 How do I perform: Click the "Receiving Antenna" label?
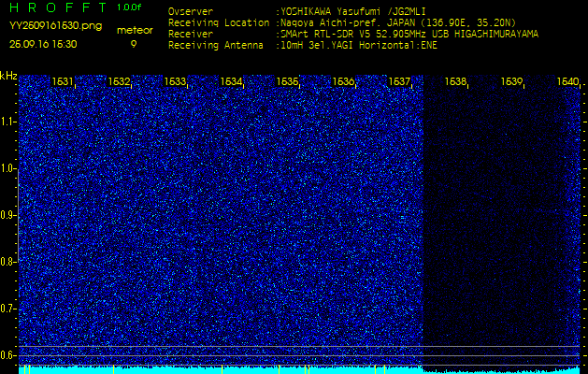(x=216, y=46)
